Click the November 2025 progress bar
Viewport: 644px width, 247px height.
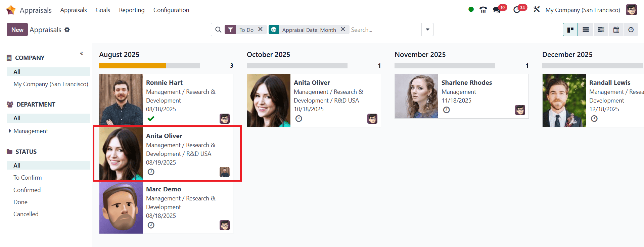tap(445, 66)
